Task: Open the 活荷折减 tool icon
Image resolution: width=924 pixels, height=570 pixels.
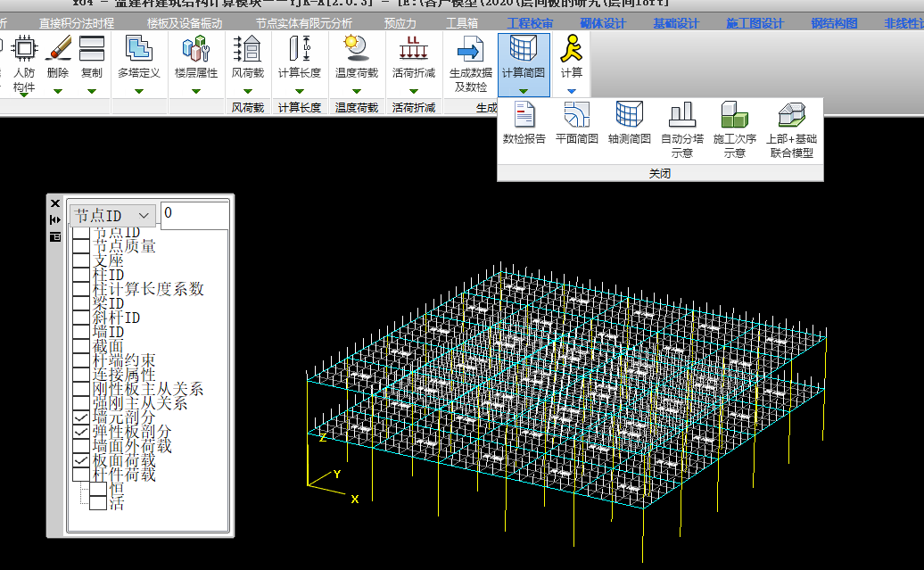Action: [414, 48]
